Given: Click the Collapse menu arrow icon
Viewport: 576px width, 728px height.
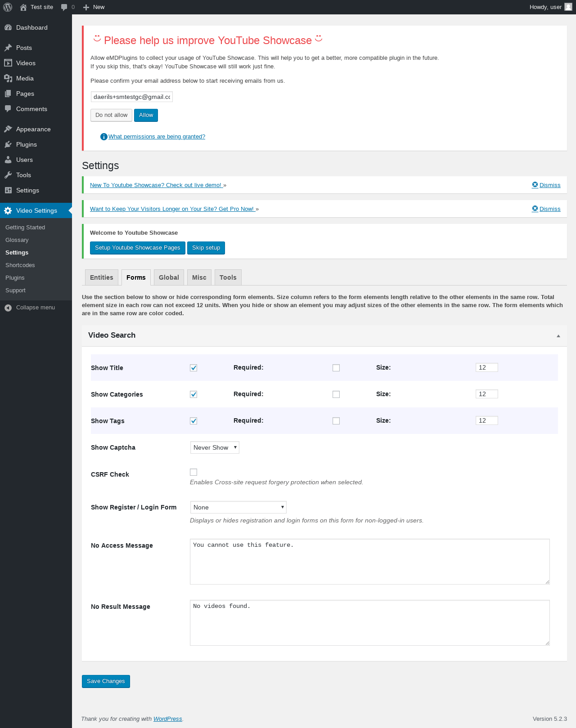Looking at the screenshot, I should (x=8, y=308).
